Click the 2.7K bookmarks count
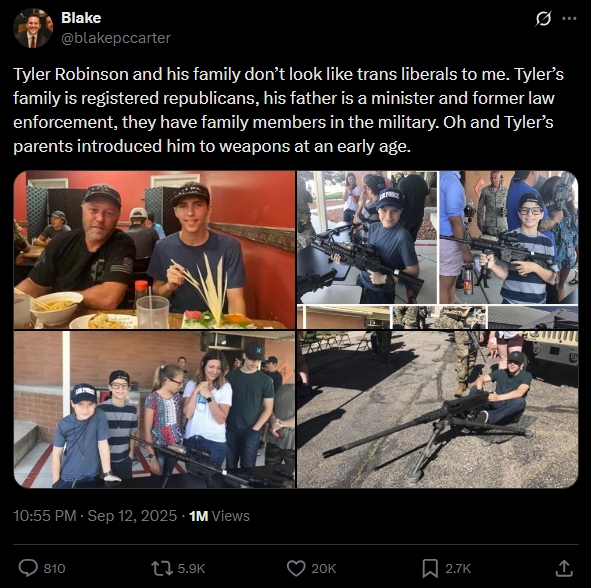591x588 pixels. pyautogui.click(x=458, y=568)
